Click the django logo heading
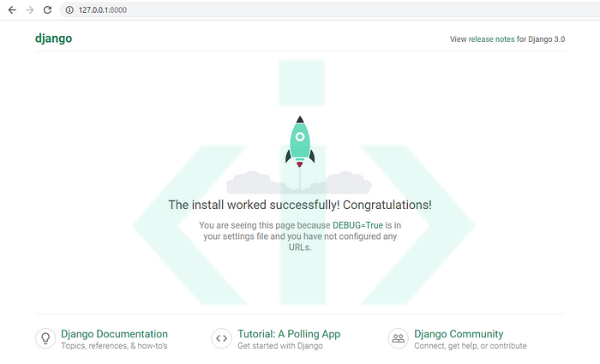600x364 pixels. point(52,39)
